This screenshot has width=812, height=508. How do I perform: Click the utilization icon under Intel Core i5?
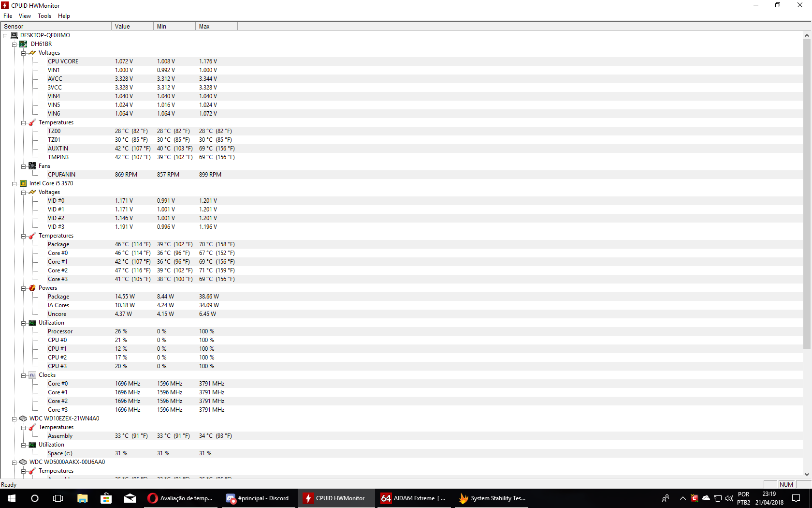click(32, 323)
